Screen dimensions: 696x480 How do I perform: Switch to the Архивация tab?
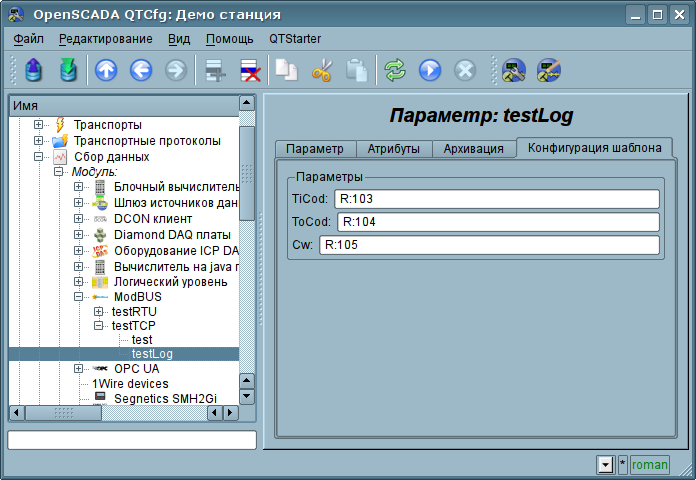(473, 149)
